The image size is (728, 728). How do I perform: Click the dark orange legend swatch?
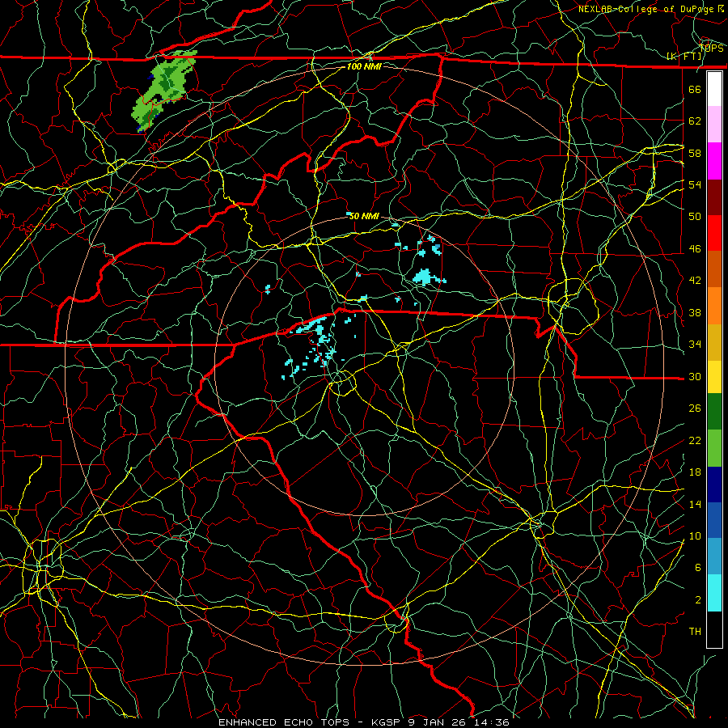tap(714, 269)
